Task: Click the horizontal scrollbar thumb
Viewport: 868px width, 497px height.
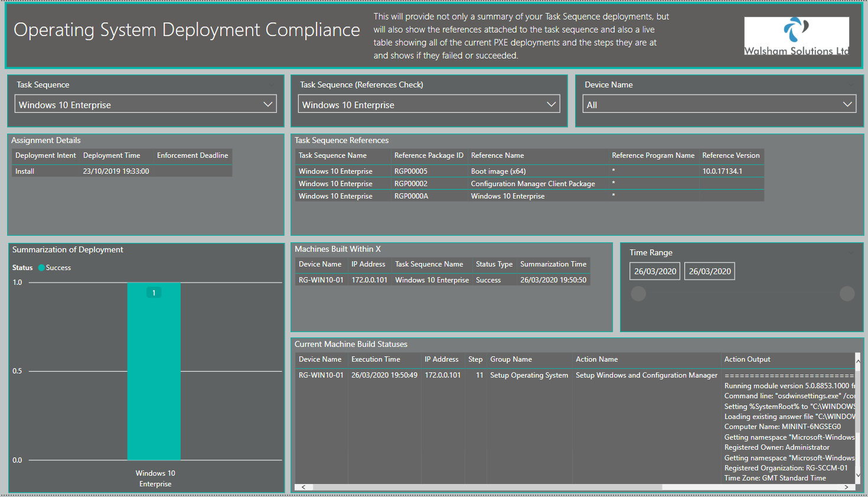Action: click(488, 487)
